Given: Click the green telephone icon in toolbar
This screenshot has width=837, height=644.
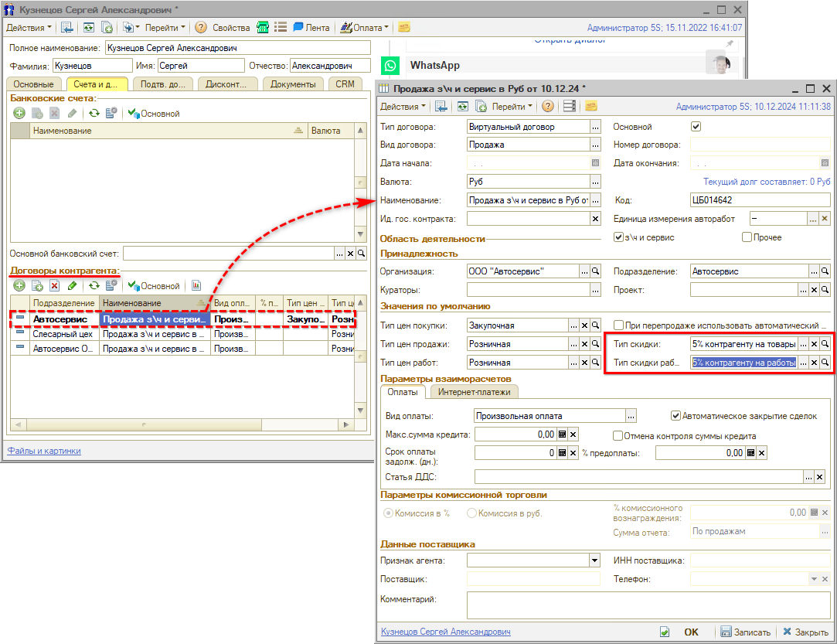Looking at the screenshot, I should [263, 27].
